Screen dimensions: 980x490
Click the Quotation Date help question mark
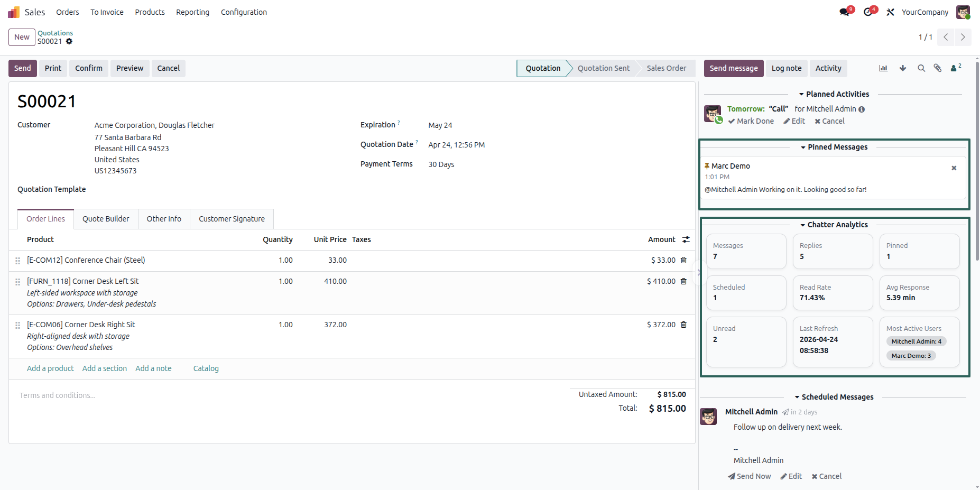point(417,142)
